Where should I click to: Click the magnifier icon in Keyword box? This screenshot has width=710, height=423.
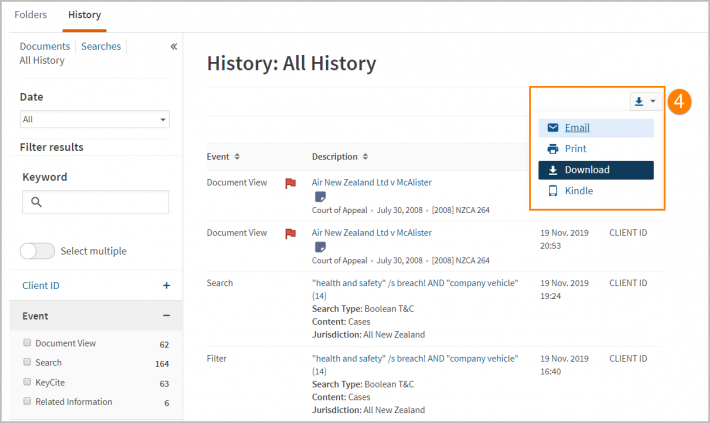(36, 202)
